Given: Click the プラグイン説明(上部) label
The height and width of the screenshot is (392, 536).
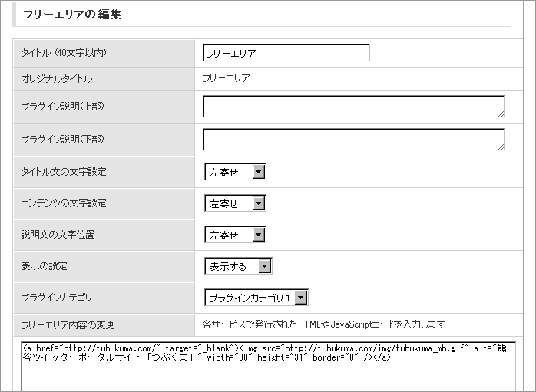Looking at the screenshot, I should (62, 106).
